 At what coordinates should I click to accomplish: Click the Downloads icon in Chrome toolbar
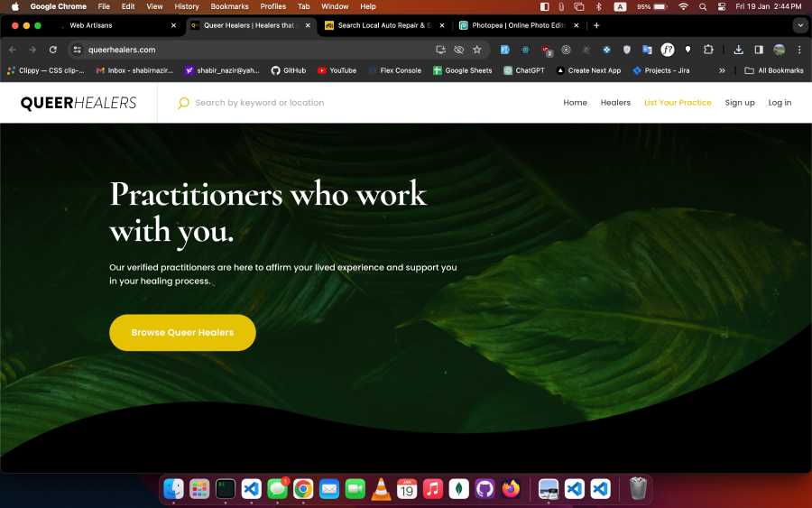(x=738, y=50)
